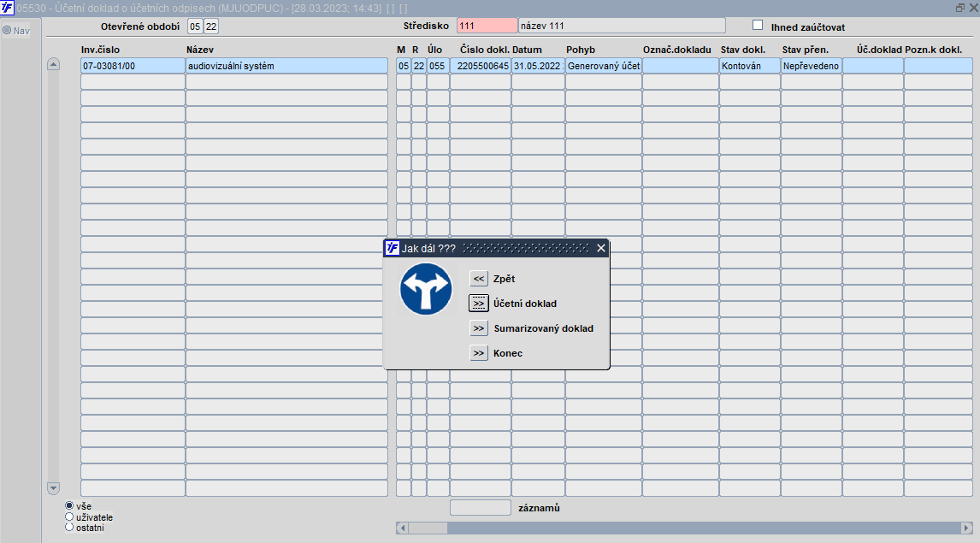
Task: Select the uživatele radio button
Action: pyautogui.click(x=69, y=516)
